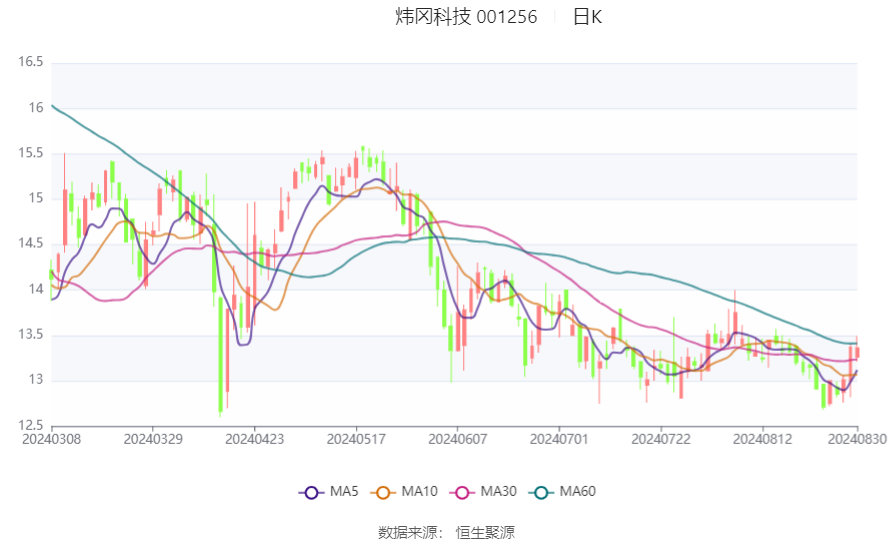893x542 pixels.
Task: Click the 14.5 price level label
Action: click(31, 244)
